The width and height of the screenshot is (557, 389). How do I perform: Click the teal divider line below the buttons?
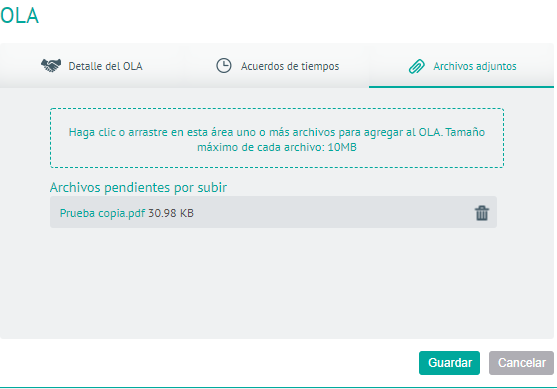point(278,388)
